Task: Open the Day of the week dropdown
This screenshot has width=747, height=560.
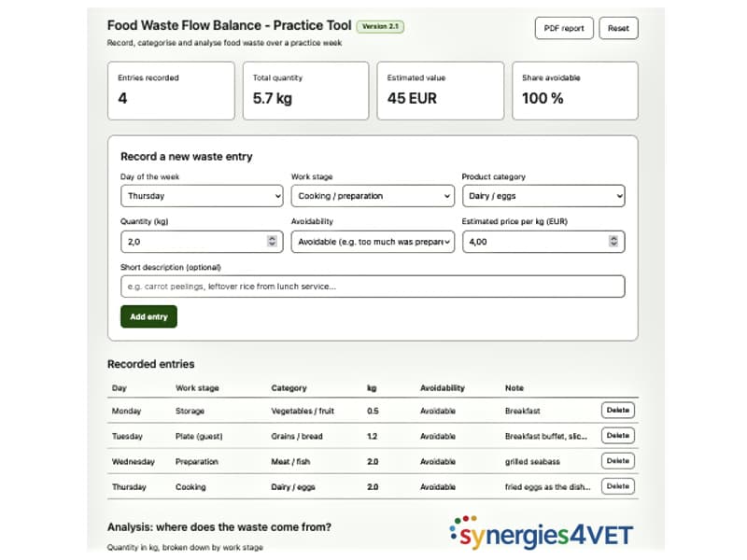Action: (x=202, y=196)
